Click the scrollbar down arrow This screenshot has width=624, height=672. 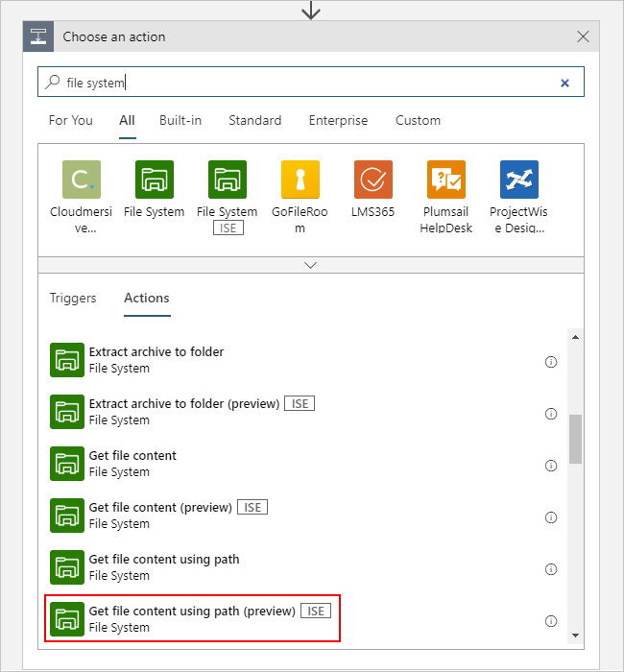click(x=575, y=636)
